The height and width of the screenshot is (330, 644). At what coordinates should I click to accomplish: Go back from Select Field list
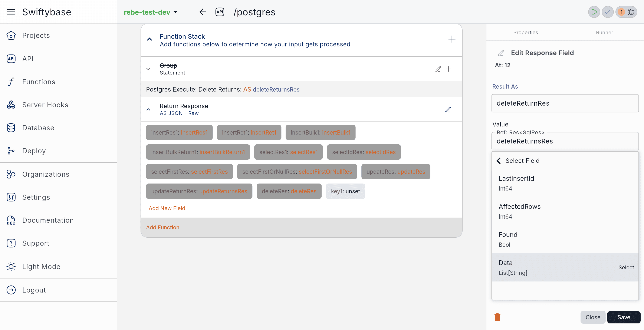[x=499, y=161]
